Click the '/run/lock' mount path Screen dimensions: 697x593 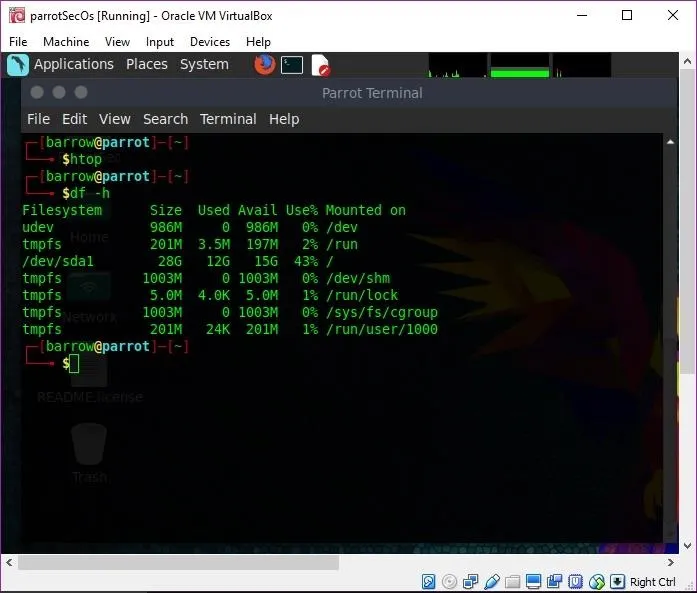[x=362, y=295]
